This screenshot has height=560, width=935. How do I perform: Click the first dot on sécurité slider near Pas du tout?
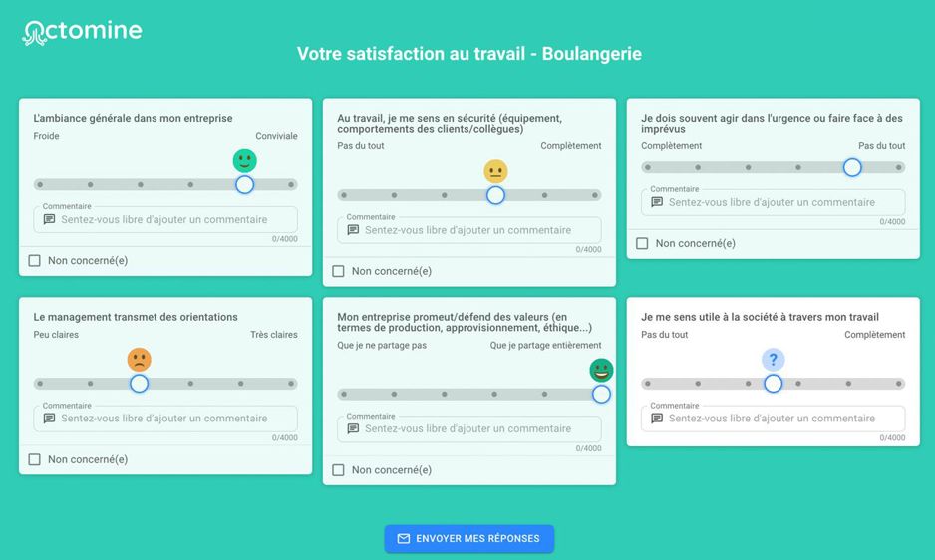(344, 195)
